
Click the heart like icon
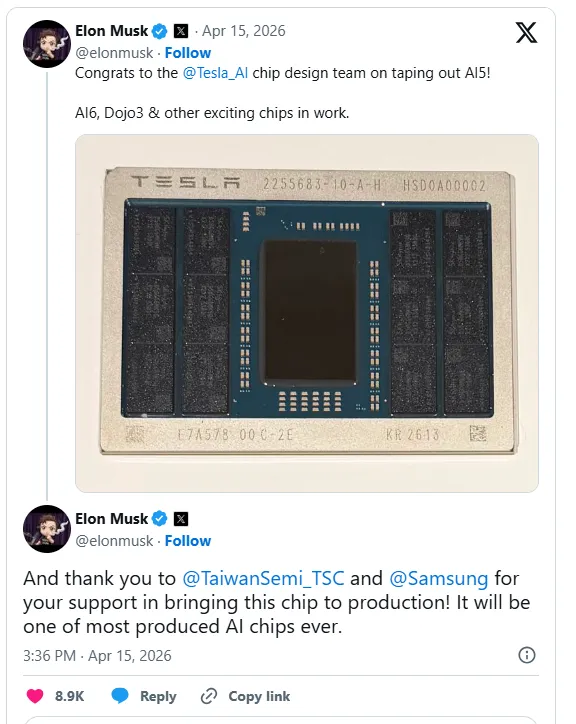[35, 696]
